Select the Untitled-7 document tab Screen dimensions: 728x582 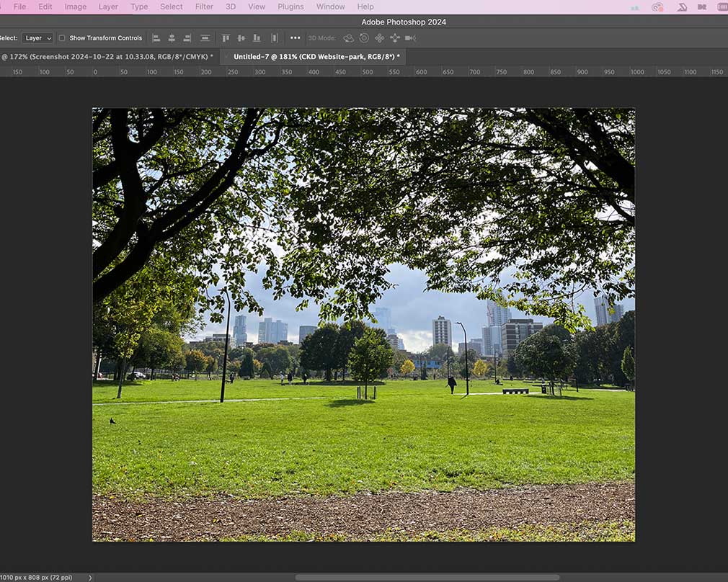pos(316,56)
